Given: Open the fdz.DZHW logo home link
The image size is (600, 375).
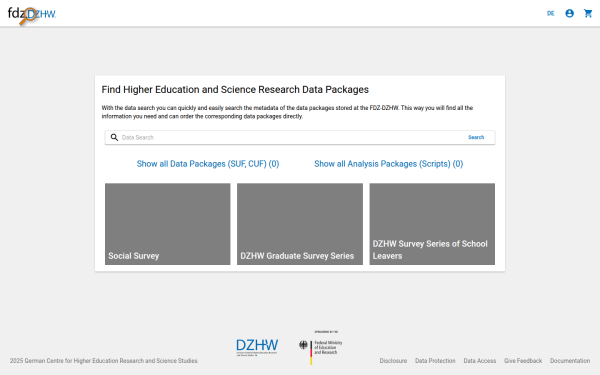Looking at the screenshot, I should [x=32, y=15].
